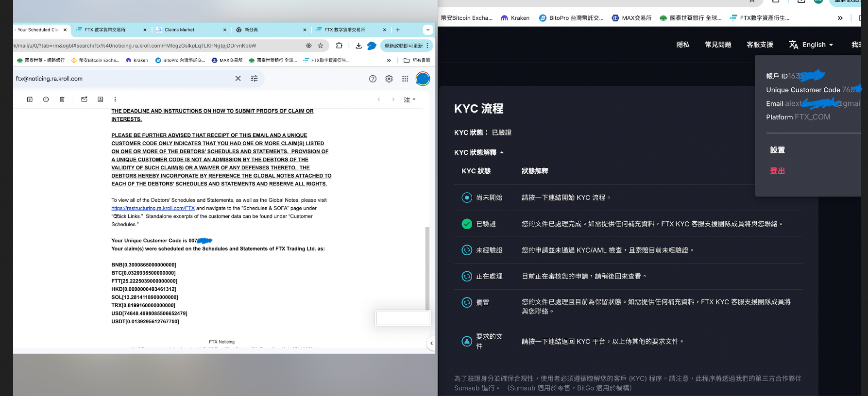Click the Platform FTX_COM text in account menu

(798, 117)
